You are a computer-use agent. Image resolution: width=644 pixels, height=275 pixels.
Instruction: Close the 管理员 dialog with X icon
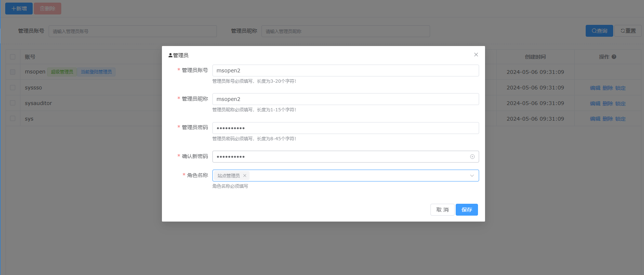[476, 55]
